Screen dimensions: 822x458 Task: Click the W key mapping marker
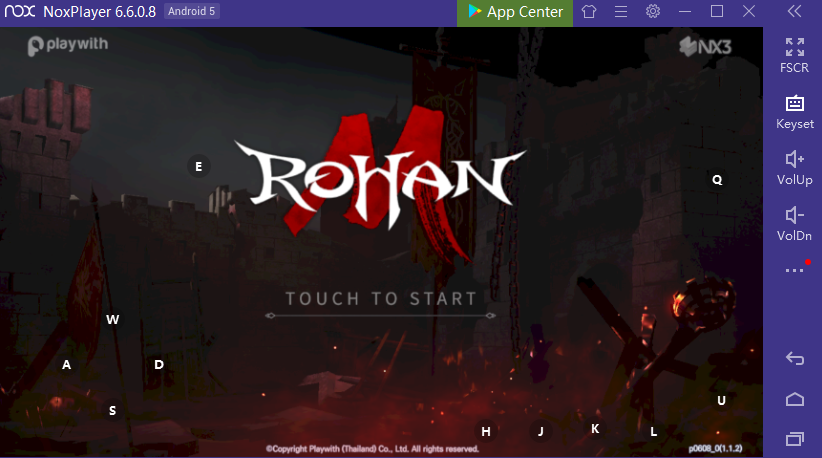click(112, 320)
